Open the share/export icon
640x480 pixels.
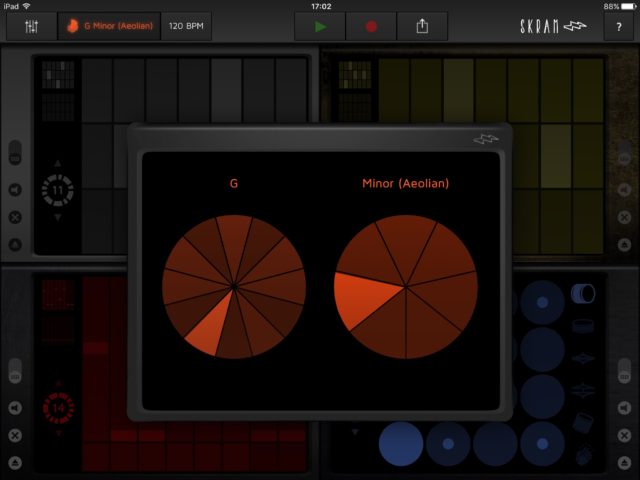422,27
